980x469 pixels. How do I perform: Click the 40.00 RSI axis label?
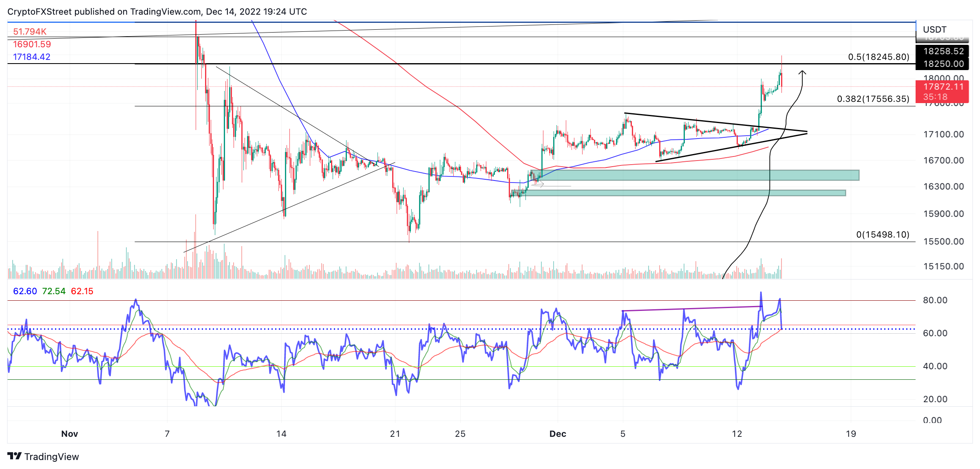point(935,366)
